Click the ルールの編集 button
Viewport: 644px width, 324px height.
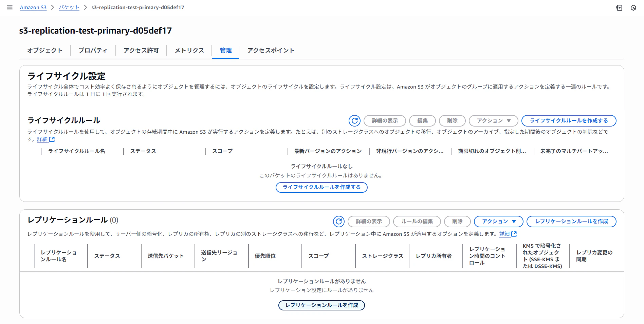[x=417, y=222]
